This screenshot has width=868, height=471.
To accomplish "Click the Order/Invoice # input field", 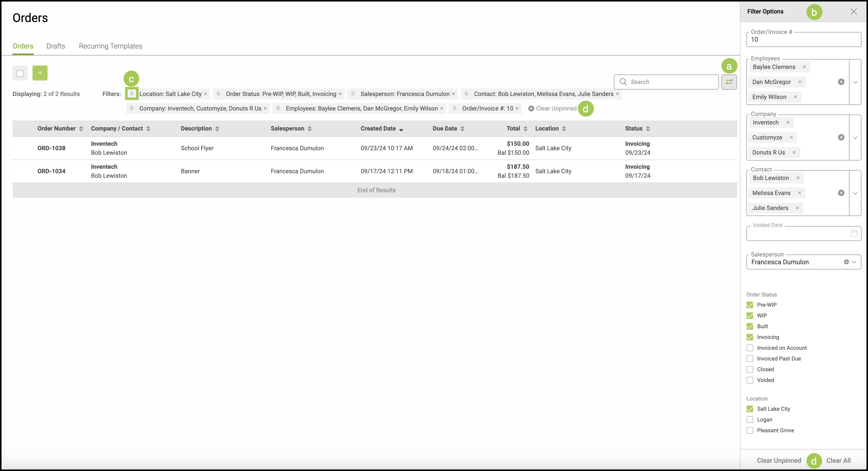I will tap(803, 40).
